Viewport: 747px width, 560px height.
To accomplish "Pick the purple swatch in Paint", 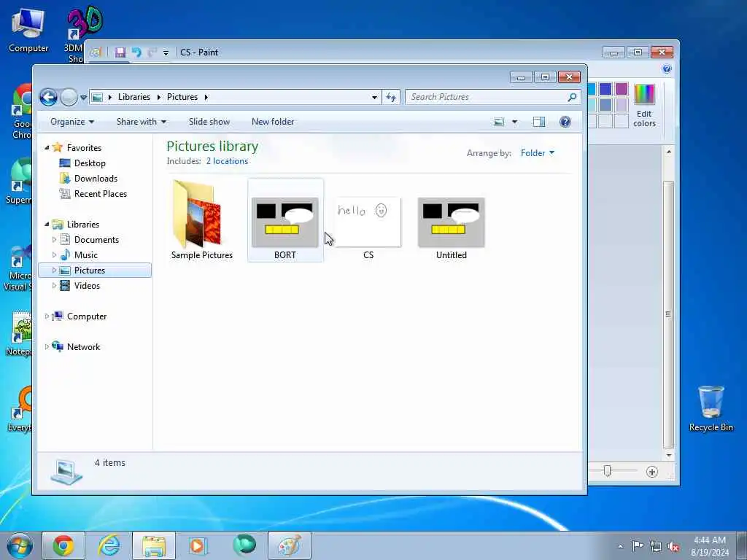I will pyautogui.click(x=622, y=88).
